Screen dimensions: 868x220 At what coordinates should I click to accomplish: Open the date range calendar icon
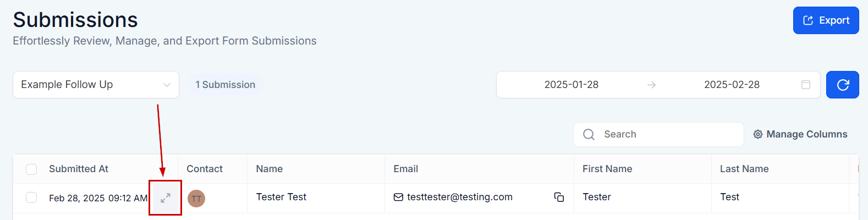(x=806, y=85)
